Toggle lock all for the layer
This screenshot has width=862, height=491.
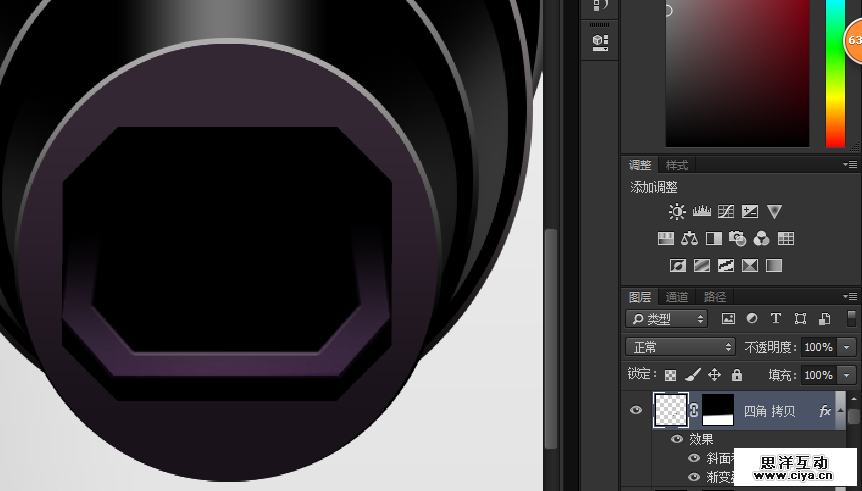click(737, 375)
